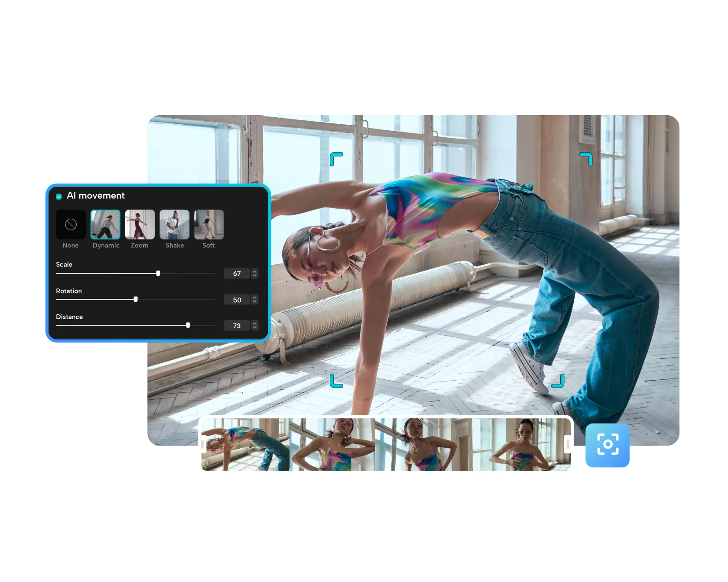The height and width of the screenshot is (582, 728).
Task: Toggle the AI movement checkbox
Action: (59, 196)
